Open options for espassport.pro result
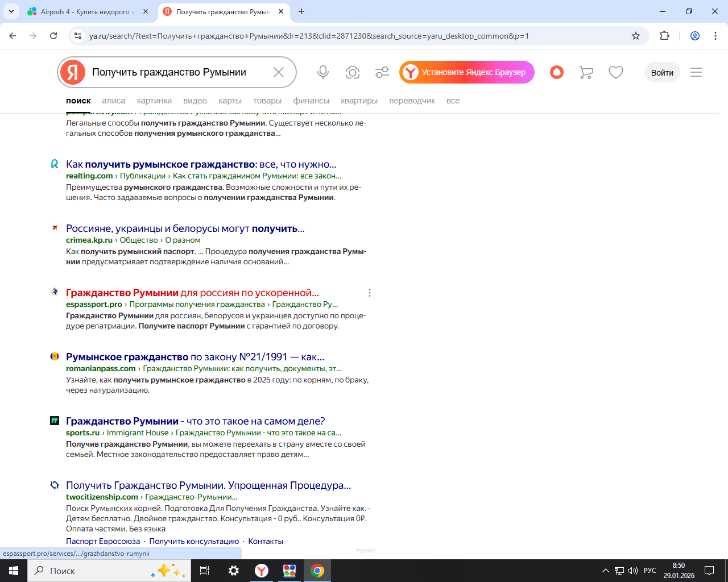 (x=370, y=293)
